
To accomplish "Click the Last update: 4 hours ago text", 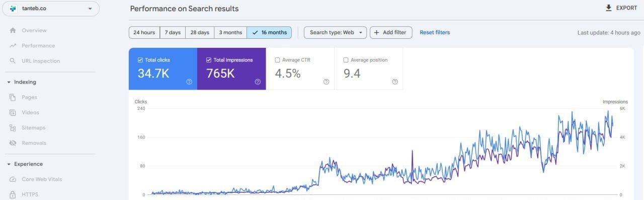I will [x=609, y=33].
